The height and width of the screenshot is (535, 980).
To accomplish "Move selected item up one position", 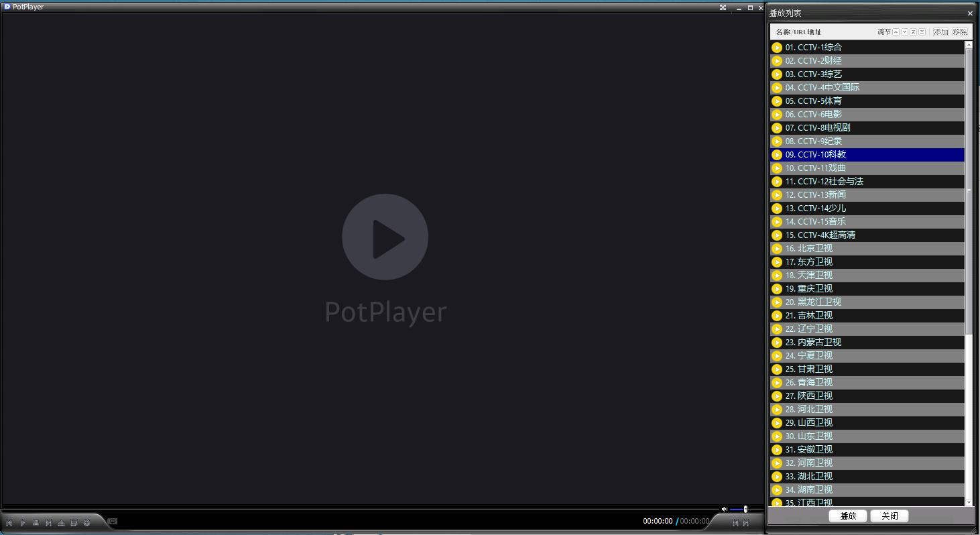I will coord(896,32).
